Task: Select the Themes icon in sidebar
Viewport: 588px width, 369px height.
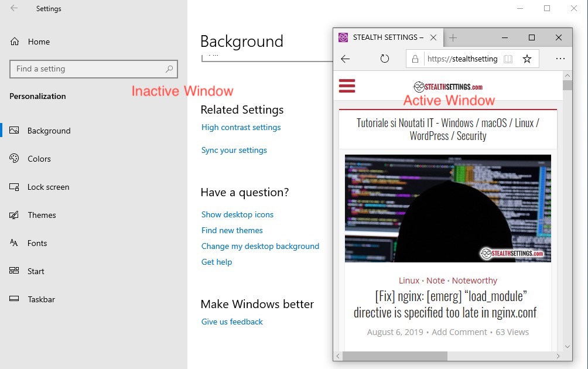Action: point(14,215)
